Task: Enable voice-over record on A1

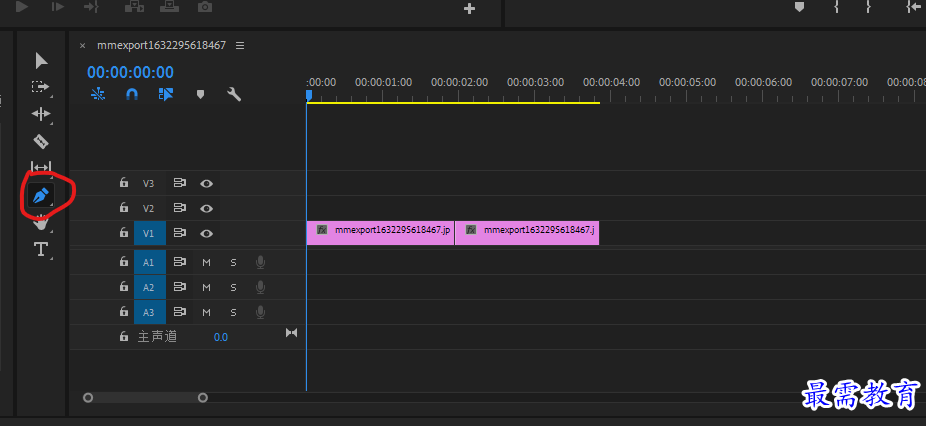Action: 260,262
